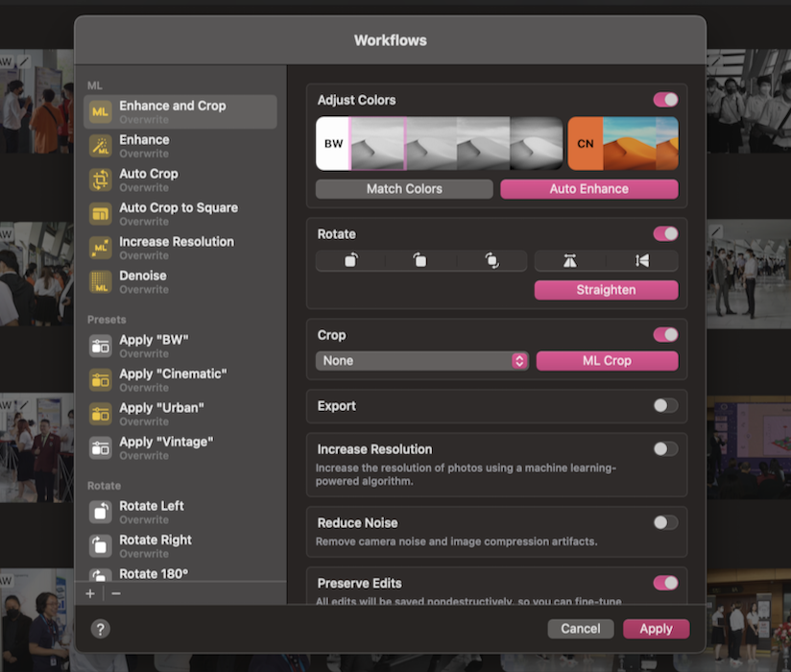This screenshot has width=791, height=672.
Task: Choose the first CN orange dune preset
Action: (629, 144)
